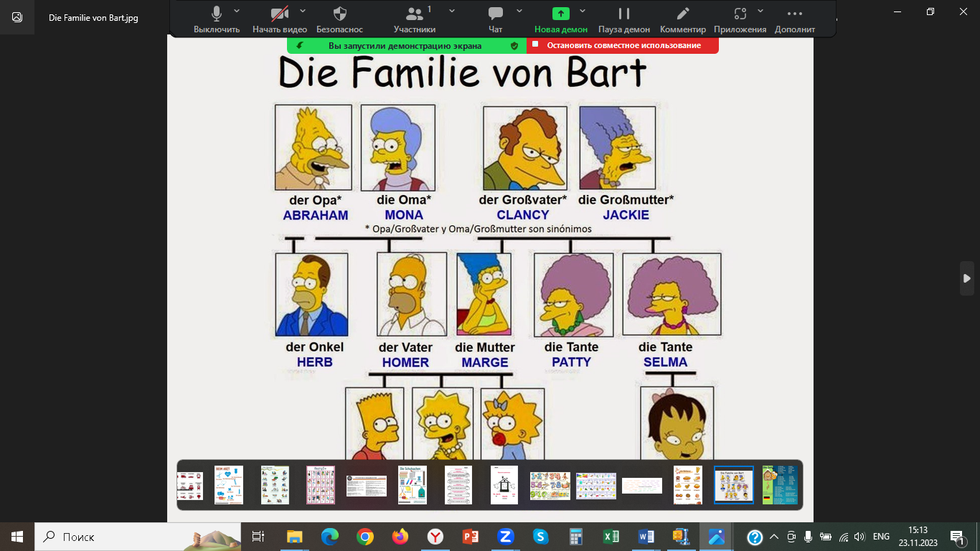Click next image arrow on right edge

point(967,278)
